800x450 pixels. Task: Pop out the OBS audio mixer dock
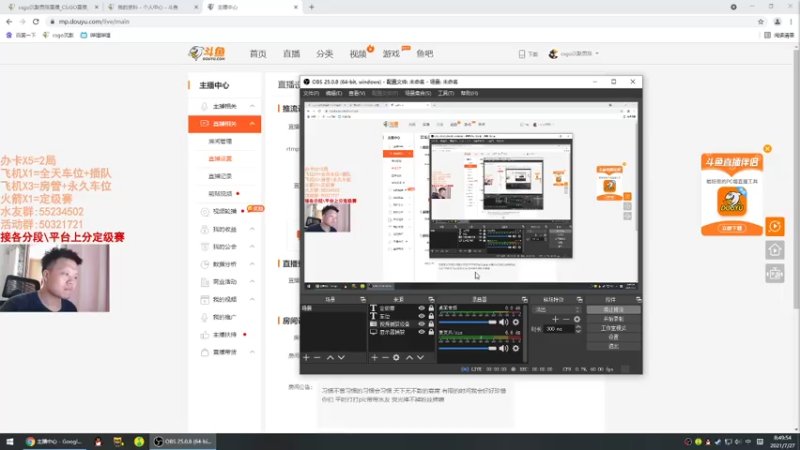coord(524,299)
